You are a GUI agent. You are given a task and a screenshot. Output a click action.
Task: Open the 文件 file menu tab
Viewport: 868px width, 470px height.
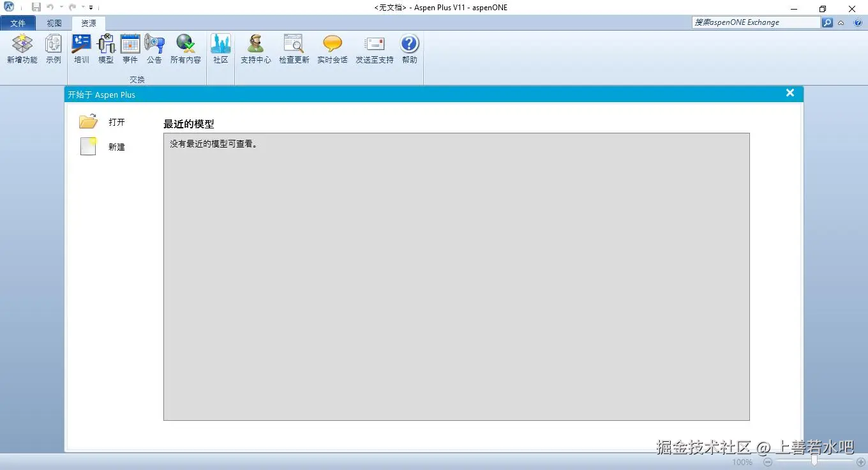pos(18,23)
